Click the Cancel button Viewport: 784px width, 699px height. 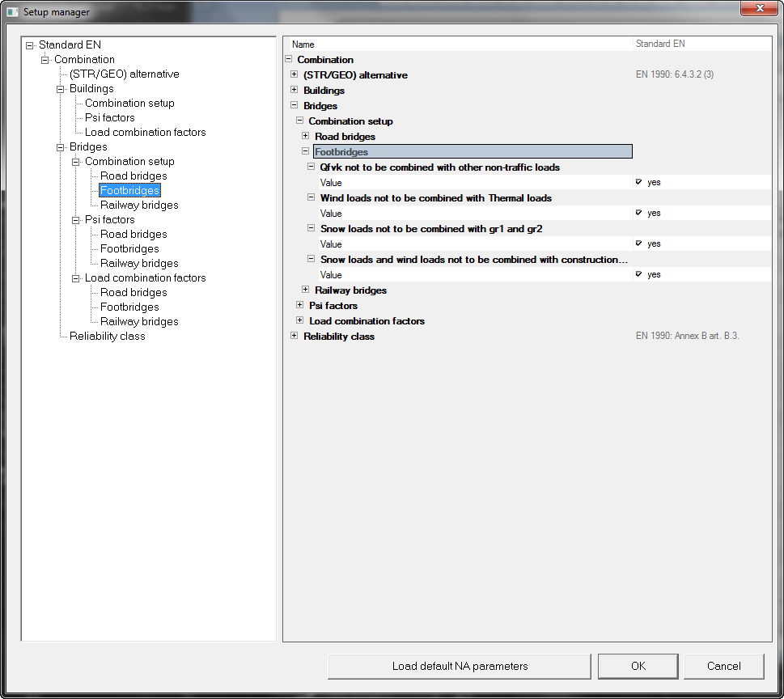[x=723, y=666]
